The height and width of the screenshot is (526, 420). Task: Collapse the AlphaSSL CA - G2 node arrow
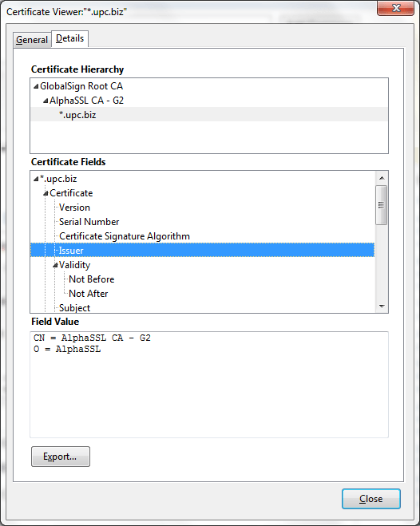click(46, 101)
